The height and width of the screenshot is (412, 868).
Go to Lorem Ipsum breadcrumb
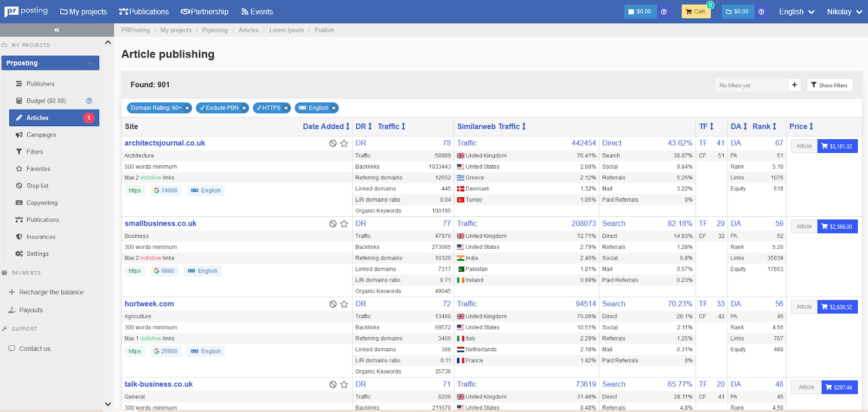click(x=286, y=30)
